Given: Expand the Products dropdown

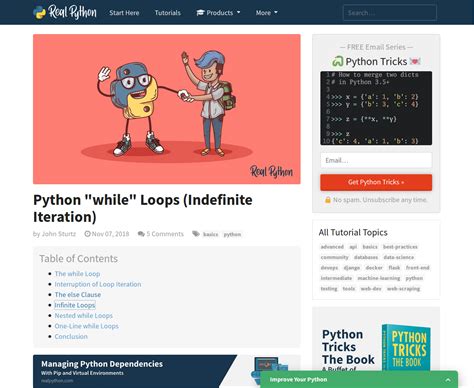Looking at the screenshot, I should pyautogui.click(x=218, y=13).
